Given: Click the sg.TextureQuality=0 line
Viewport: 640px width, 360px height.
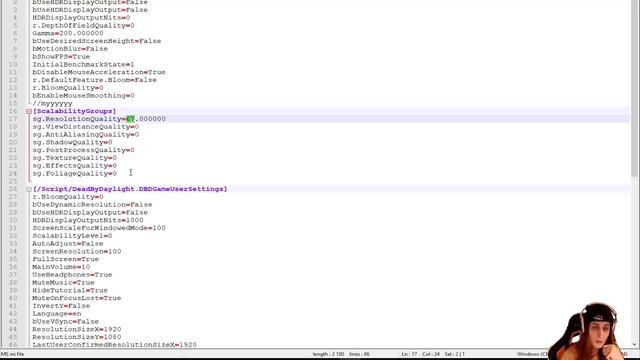Looking at the screenshot, I should pos(74,158).
